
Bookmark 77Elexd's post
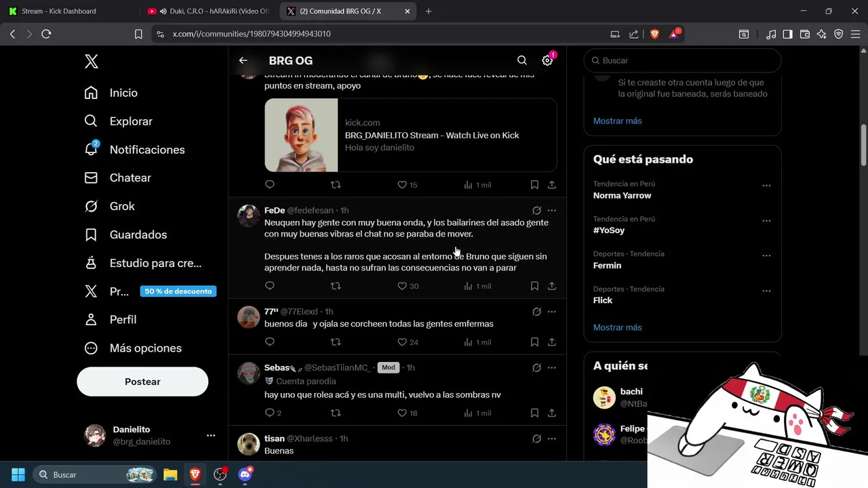[534, 342]
